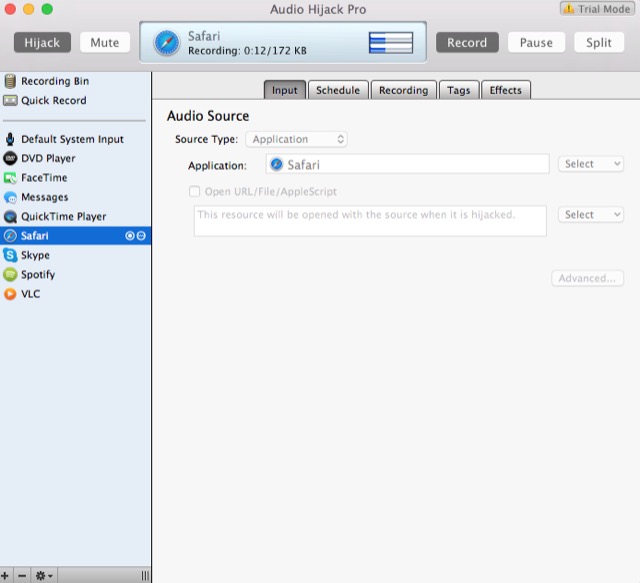Image resolution: width=640 pixels, height=583 pixels.
Task: Select Spotify in the source list
Action: 38,275
